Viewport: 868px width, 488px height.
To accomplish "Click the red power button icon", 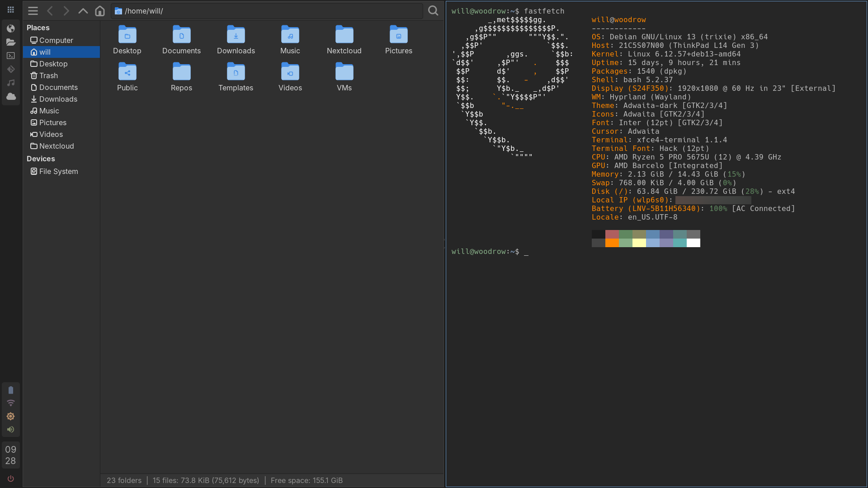I will pos(11,479).
